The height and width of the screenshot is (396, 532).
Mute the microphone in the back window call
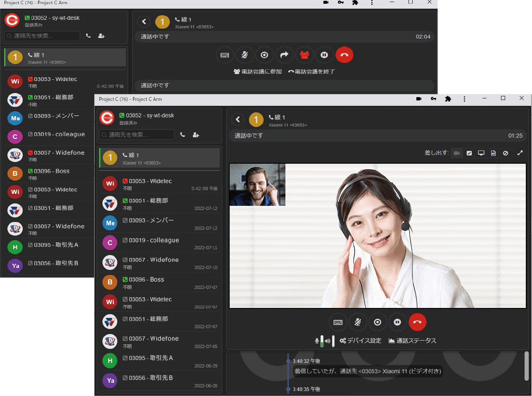(x=245, y=55)
